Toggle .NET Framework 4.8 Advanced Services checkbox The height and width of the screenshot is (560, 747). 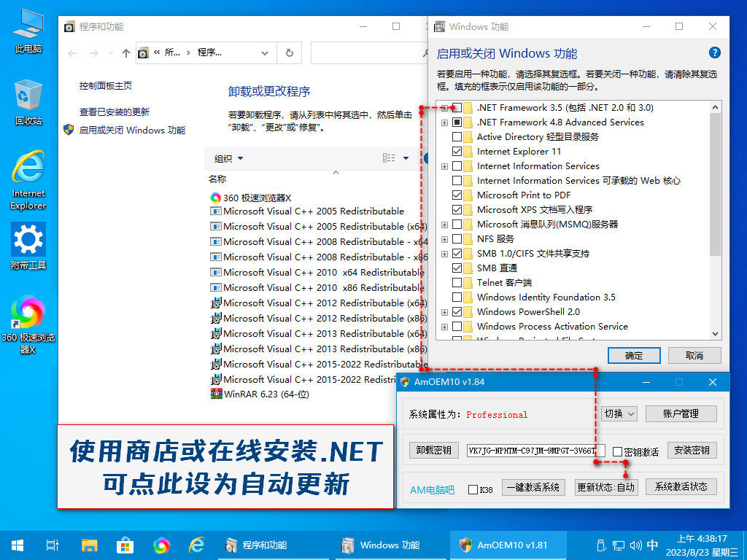point(457,122)
